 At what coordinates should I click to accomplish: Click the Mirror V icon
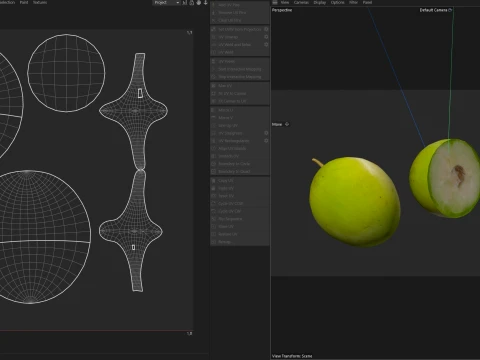click(214, 118)
